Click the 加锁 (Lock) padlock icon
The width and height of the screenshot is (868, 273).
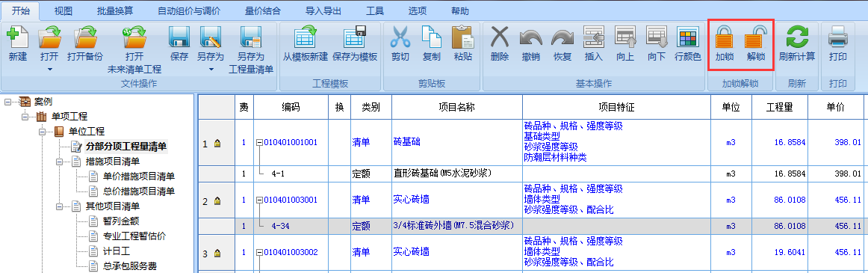pyautogui.click(x=724, y=37)
